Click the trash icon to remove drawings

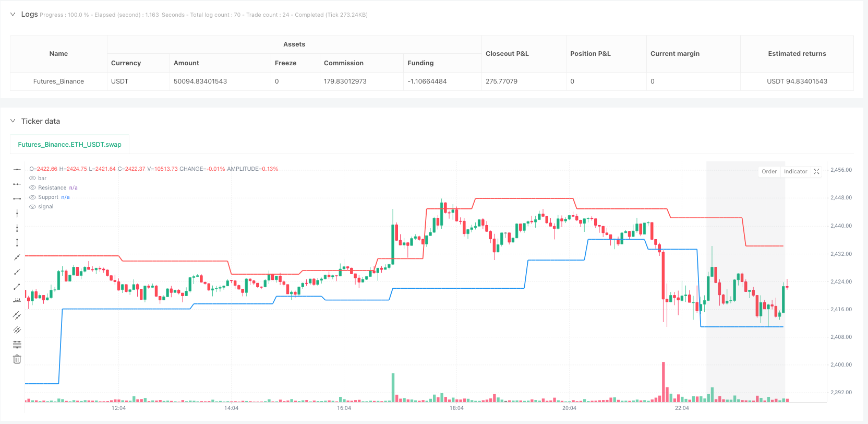pos(17,359)
